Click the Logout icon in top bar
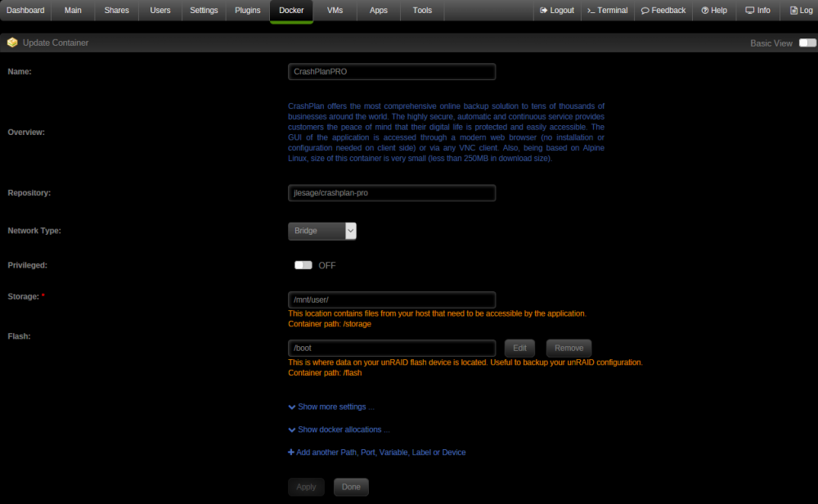This screenshot has height=504, width=818. 543,11
